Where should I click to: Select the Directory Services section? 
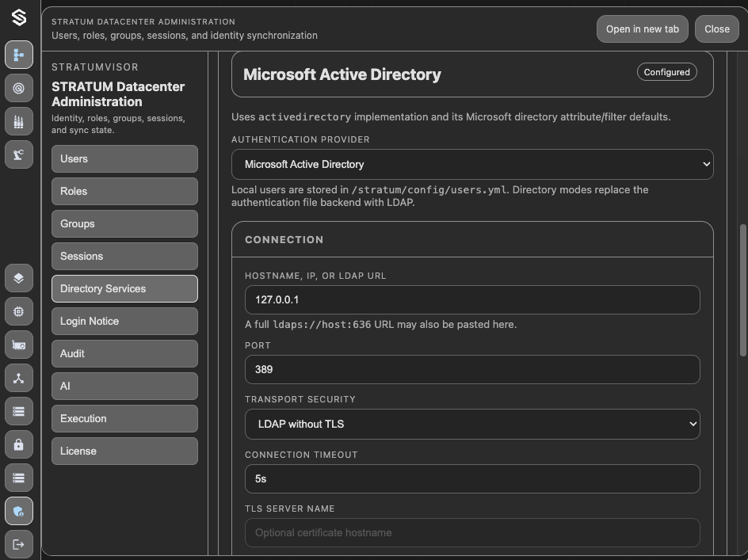(124, 288)
